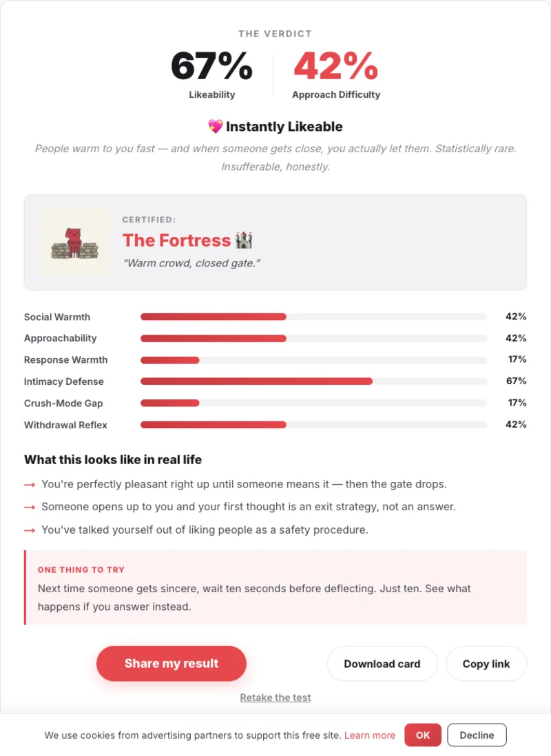Open Learn more about cookies
551x756 pixels.
[x=370, y=735]
